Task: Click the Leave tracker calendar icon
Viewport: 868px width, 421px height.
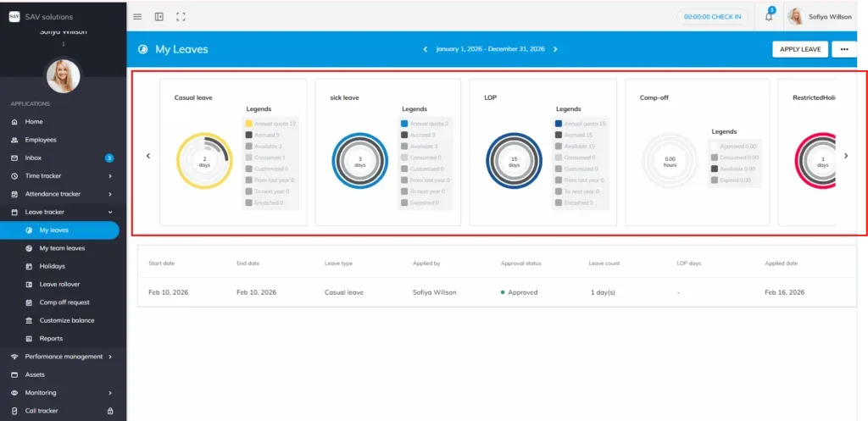Action: (x=15, y=212)
